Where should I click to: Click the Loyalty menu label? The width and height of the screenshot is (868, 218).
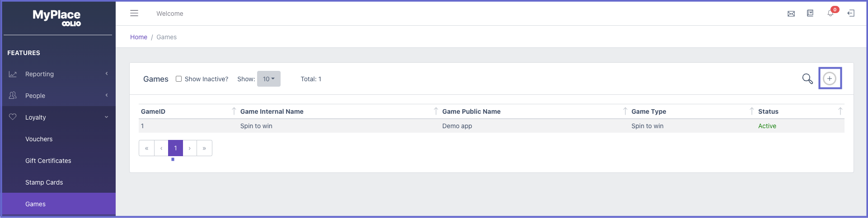(36, 117)
